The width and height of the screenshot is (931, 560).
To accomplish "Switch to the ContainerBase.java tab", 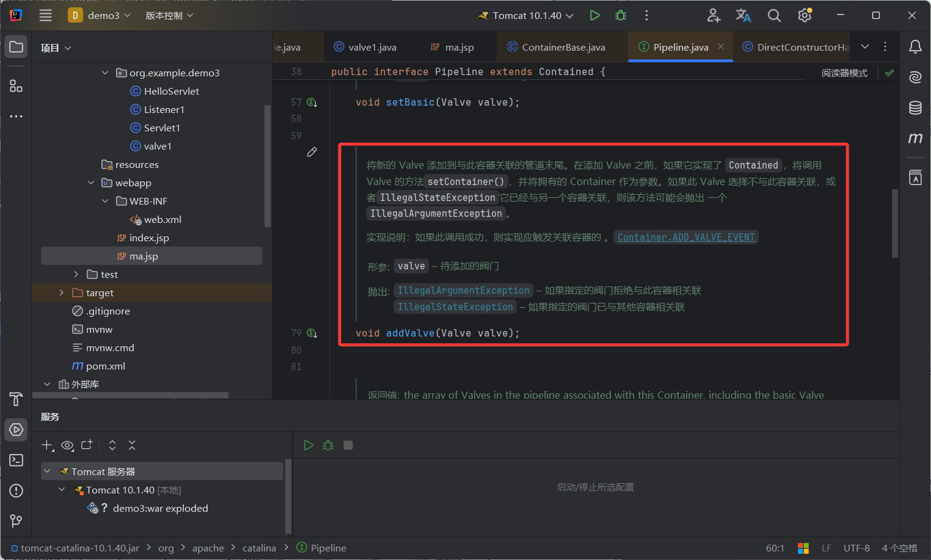I will point(563,48).
